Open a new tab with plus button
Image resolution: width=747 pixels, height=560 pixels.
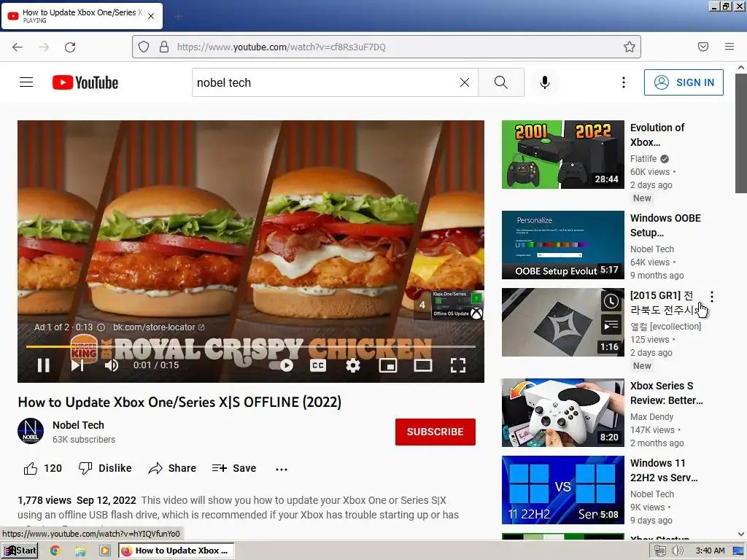click(x=179, y=17)
